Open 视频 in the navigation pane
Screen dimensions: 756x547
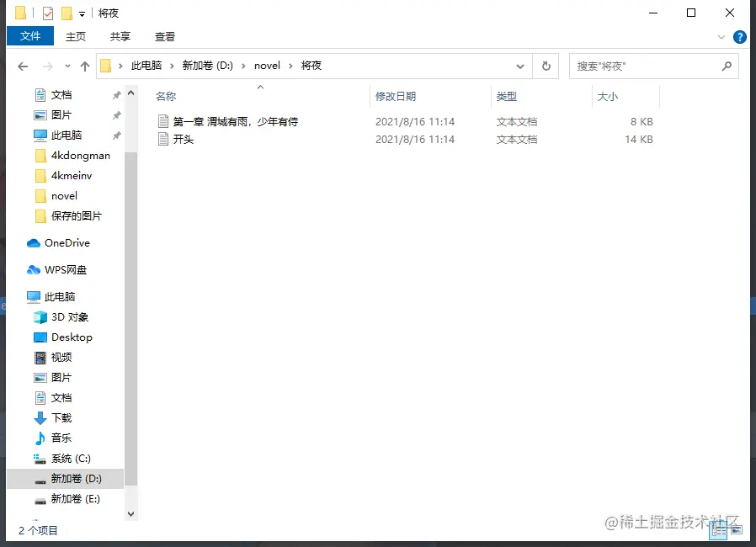(x=61, y=358)
